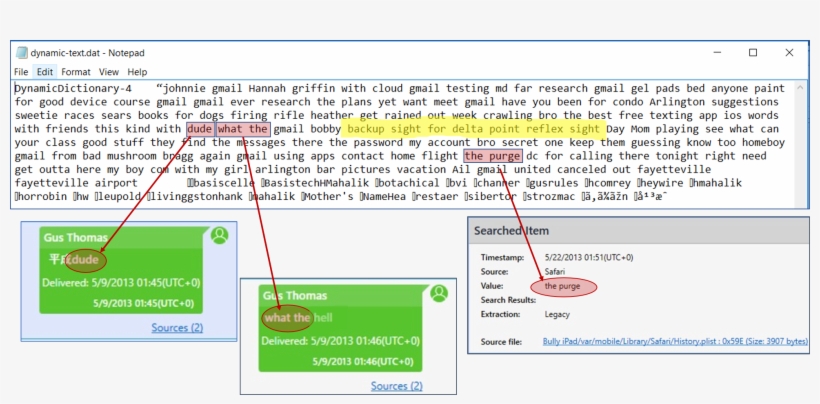Open the File menu in Notepad

click(21, 72)
